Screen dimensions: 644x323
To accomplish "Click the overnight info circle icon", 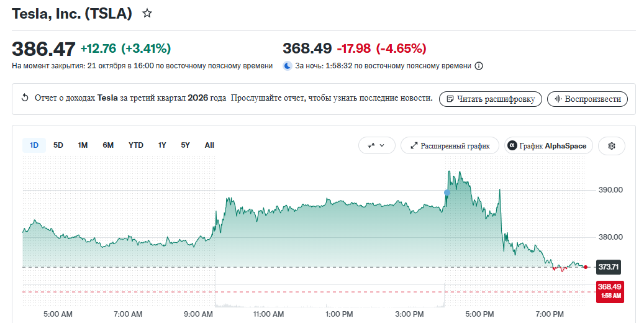I will (479, 66).
